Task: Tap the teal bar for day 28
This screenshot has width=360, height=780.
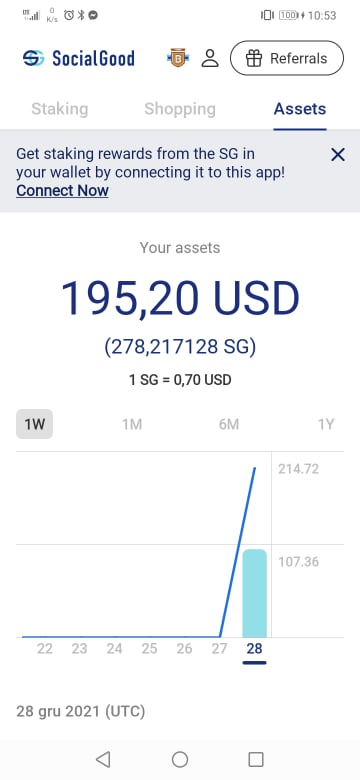Action: coord(254,593)
